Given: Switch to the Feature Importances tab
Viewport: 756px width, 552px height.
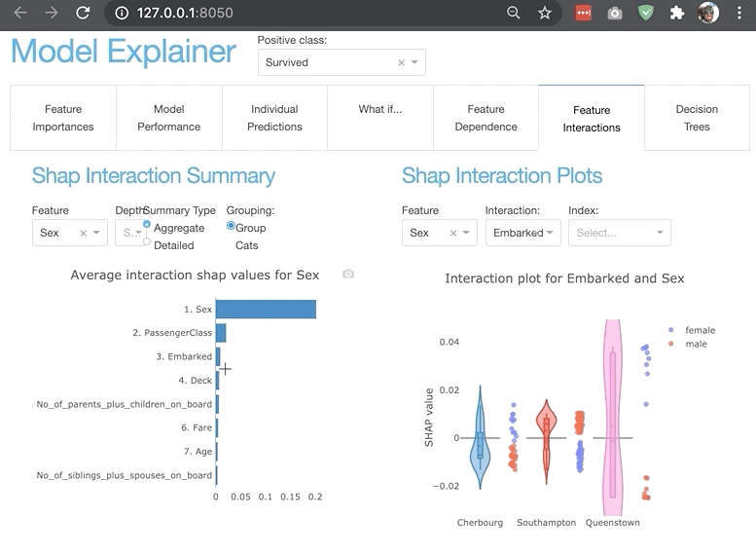Looking at the screenshot, I should pos(63,118).
